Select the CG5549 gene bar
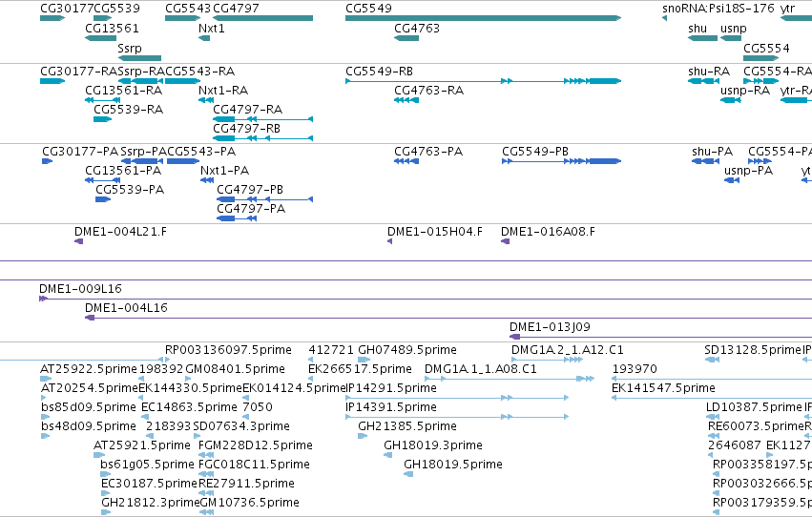 click(x=483, y=18)
